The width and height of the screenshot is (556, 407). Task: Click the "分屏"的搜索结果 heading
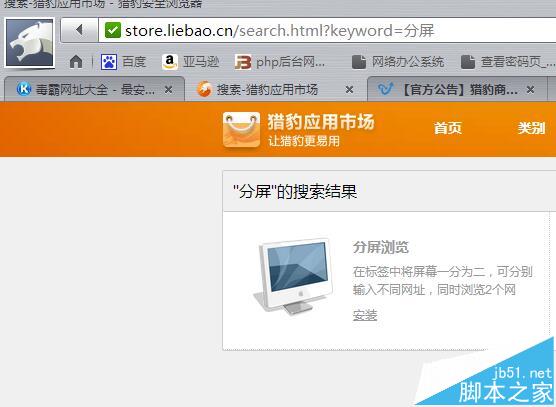(295, 192)
